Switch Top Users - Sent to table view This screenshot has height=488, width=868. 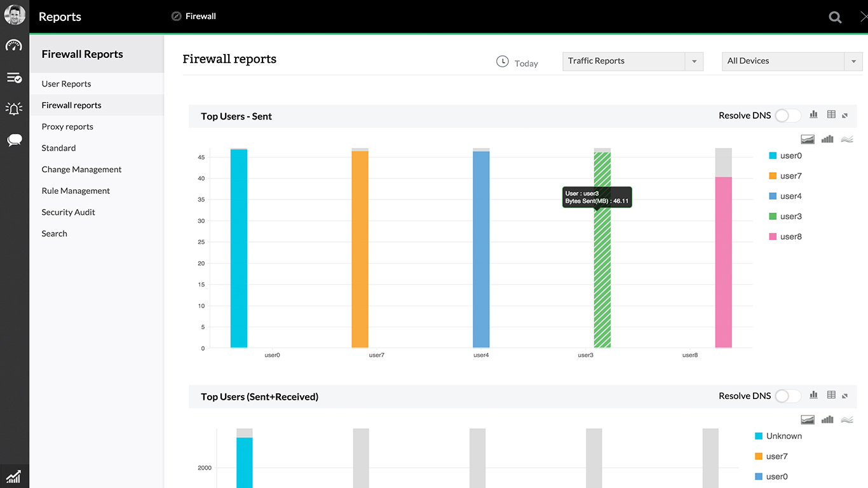pyautogui.click(x=831, y=114)
